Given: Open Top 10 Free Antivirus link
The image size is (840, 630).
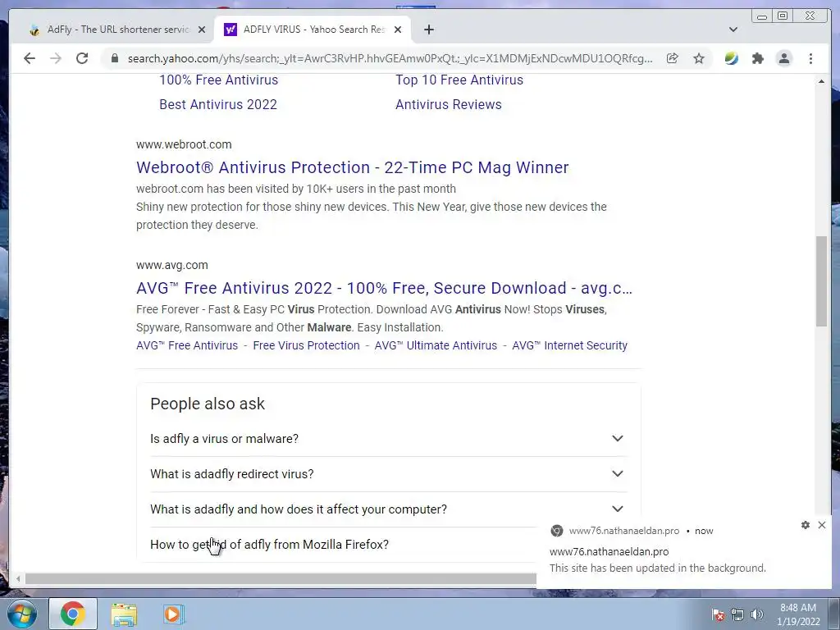Looking at the screenshot, I should 459,80.
